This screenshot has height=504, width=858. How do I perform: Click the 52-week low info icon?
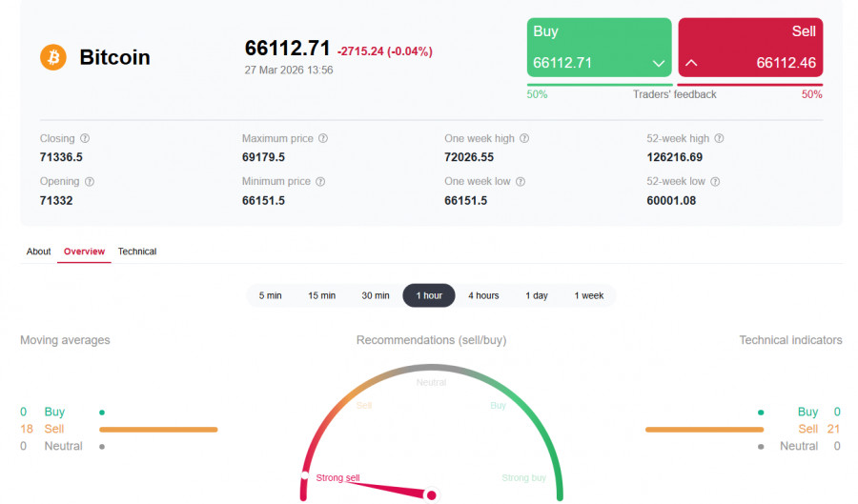(715, 181)
